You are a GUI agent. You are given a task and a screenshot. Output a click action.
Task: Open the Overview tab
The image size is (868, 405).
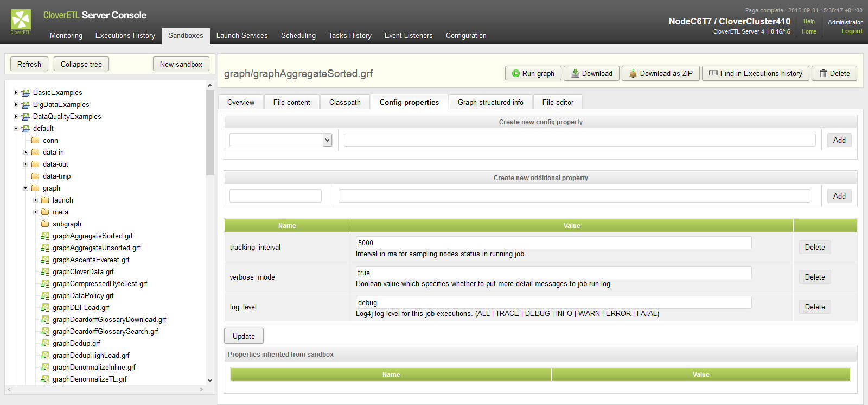[x=241, y=102]
